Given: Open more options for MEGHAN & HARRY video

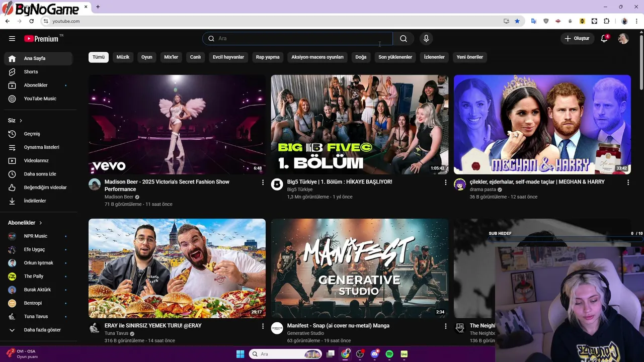Looking at the screenshot, I should coord(628,183).
